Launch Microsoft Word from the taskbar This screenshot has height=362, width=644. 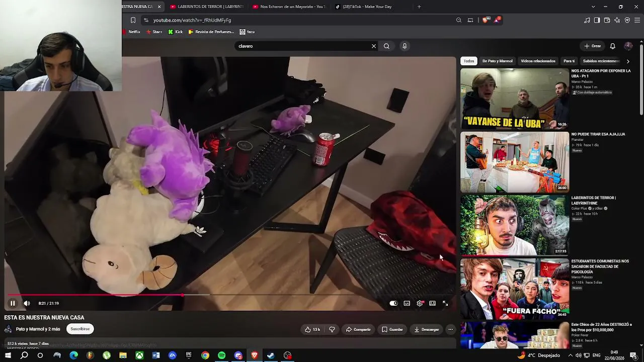(156, 355)
